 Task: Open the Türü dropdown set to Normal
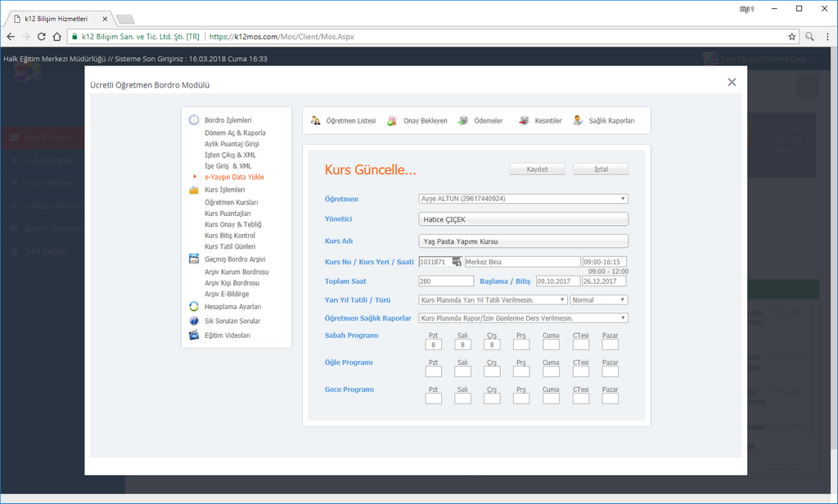coord(598,299)
